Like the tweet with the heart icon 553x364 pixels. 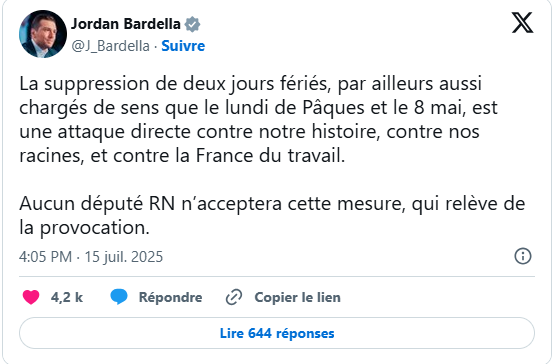coord(31,297)
